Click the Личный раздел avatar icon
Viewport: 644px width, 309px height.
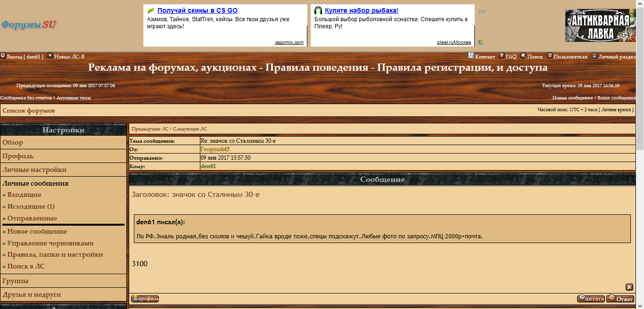pos(594,56)
